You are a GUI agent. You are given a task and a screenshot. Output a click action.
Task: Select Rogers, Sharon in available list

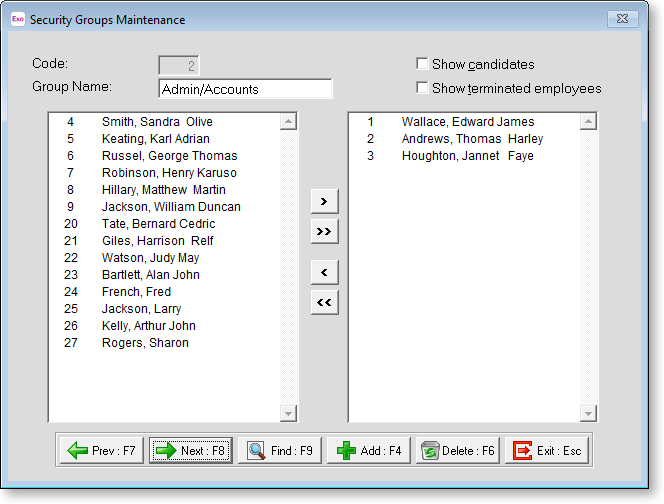pos(145,343)
